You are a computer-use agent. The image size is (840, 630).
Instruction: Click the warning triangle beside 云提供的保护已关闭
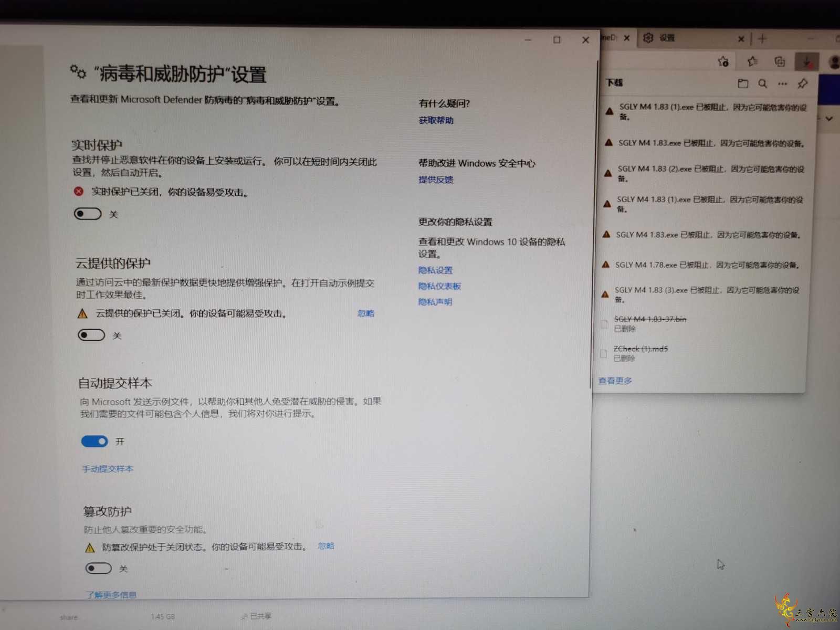82,313
